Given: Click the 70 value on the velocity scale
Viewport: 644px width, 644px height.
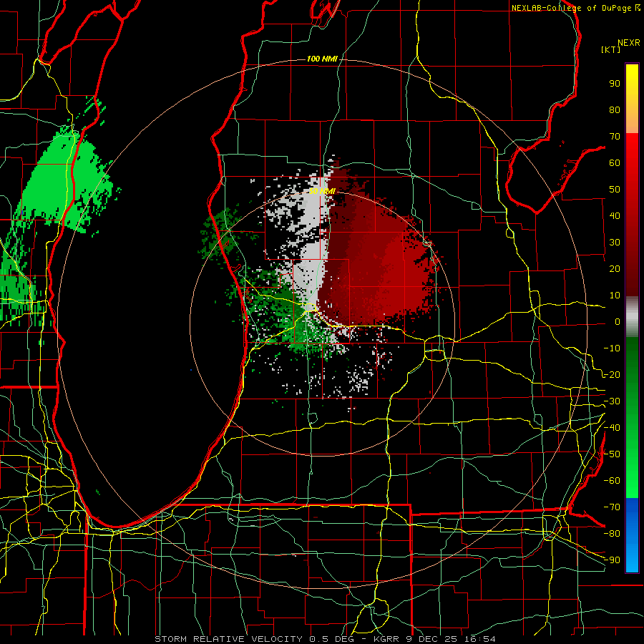Looking at the screenshot, I should 615,137.
